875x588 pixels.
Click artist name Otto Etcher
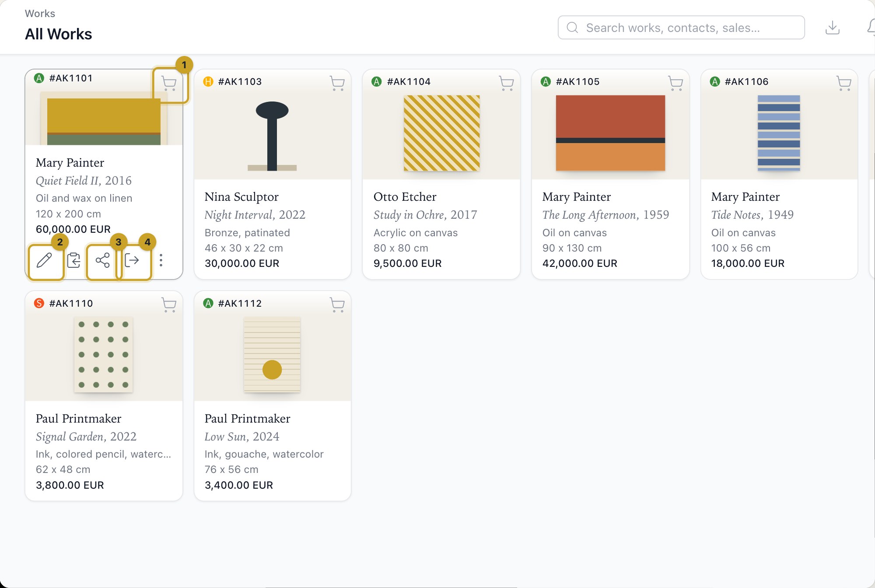coord(405,197)
